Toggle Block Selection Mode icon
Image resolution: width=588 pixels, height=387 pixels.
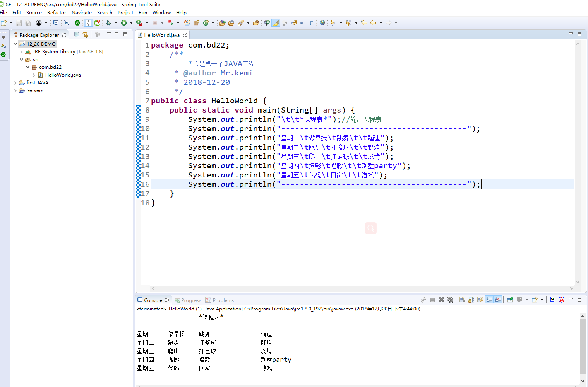[302, 23]
